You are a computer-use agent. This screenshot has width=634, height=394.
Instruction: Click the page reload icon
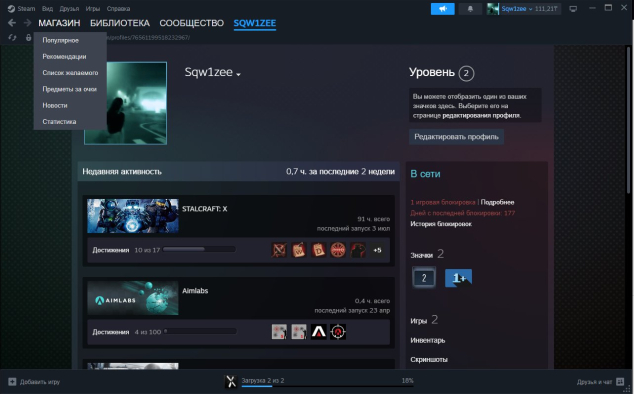point(12,38)
